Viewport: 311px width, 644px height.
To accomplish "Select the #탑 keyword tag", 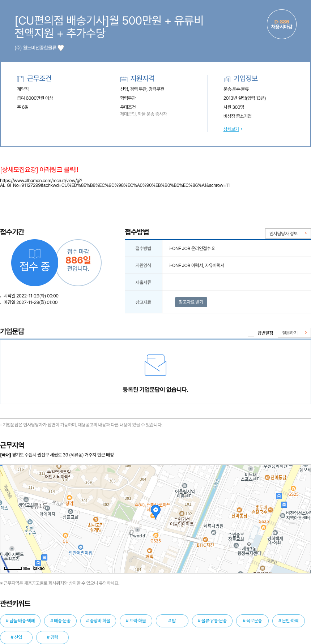I will pos(172,621).
